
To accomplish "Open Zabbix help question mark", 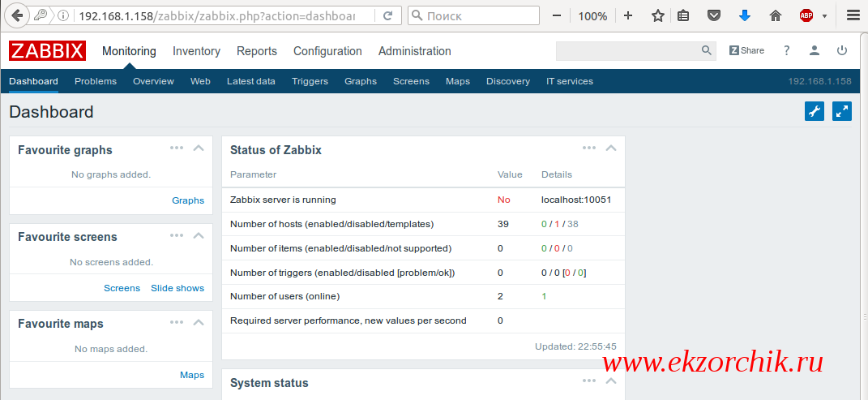I will pyautogui.click(x=787, y=50).
